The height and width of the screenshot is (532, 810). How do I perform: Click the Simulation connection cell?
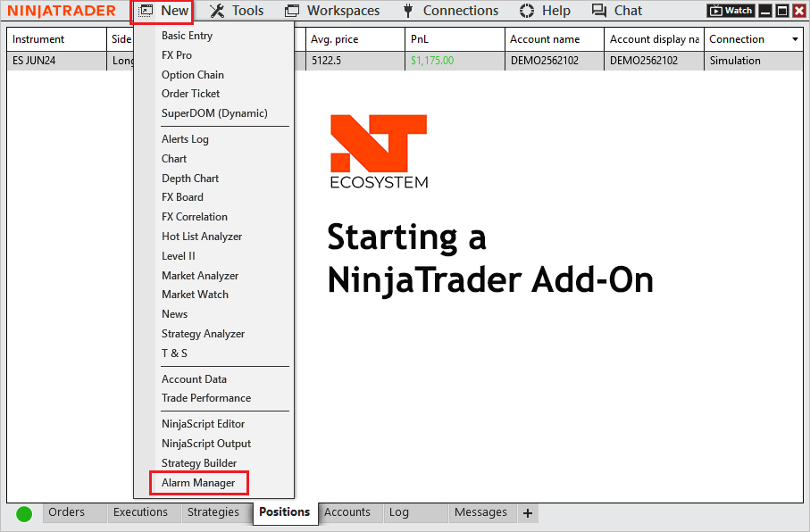[x=754, y=61]
